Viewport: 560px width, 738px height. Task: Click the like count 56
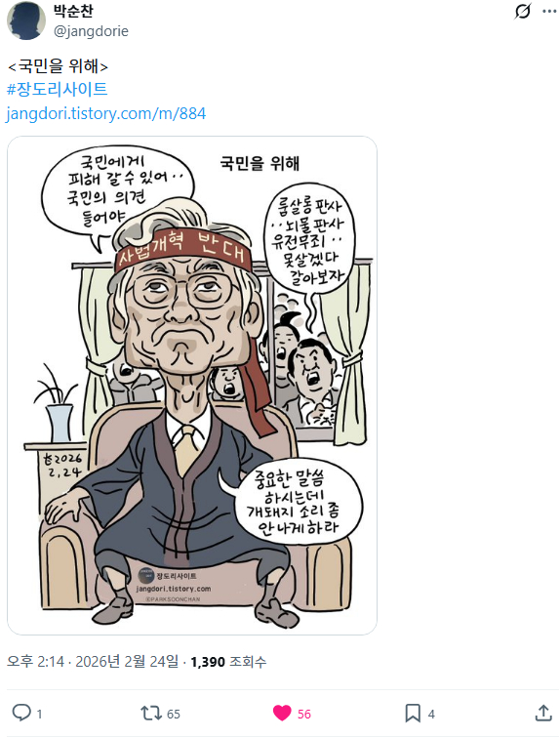tap(303, 714)
